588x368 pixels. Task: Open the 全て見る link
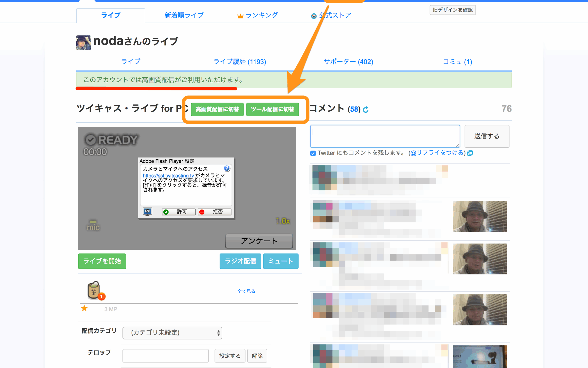click(x=246, y=291)
